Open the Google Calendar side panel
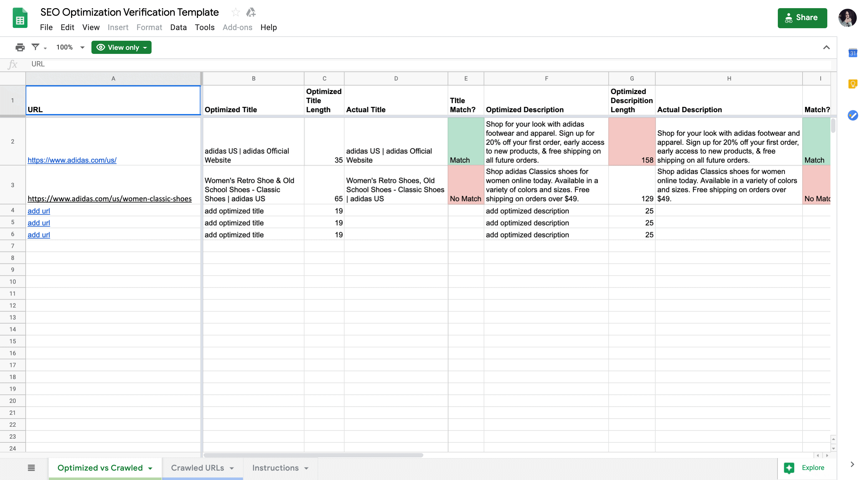Viewport: 868px width, 480px height. (852, 53)
